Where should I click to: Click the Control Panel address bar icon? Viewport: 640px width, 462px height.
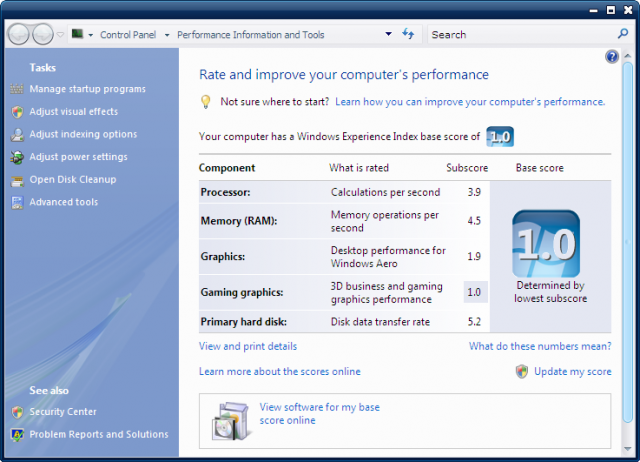click(x=77, y=34)
